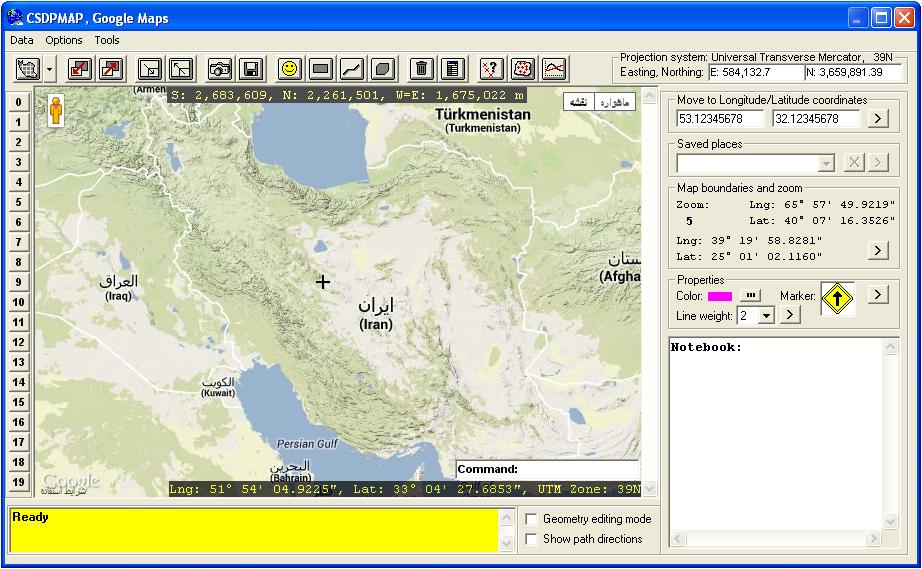Switch to the نقشه map view tab
The width and height of the screenshot is (922, 569).
(579, 102)
